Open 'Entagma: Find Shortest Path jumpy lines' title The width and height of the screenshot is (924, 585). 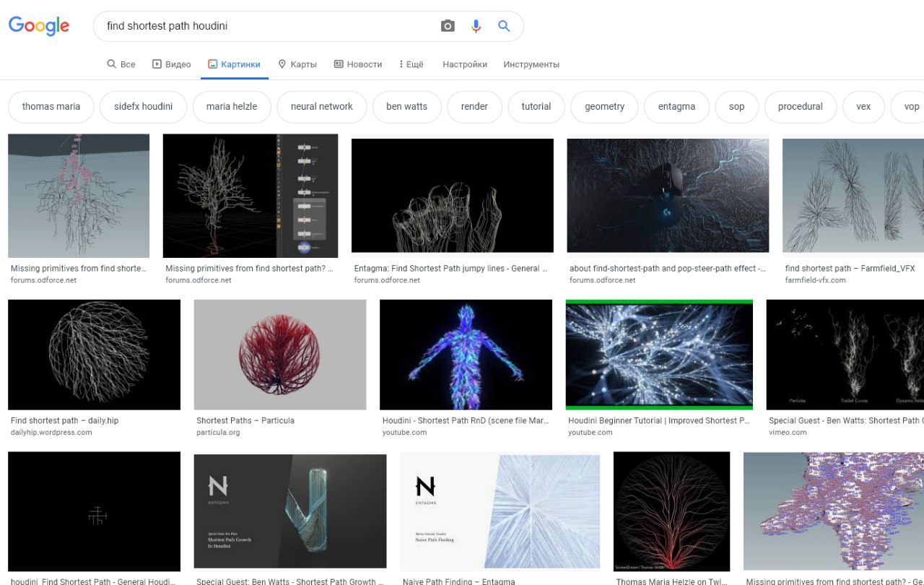point(450,269)
